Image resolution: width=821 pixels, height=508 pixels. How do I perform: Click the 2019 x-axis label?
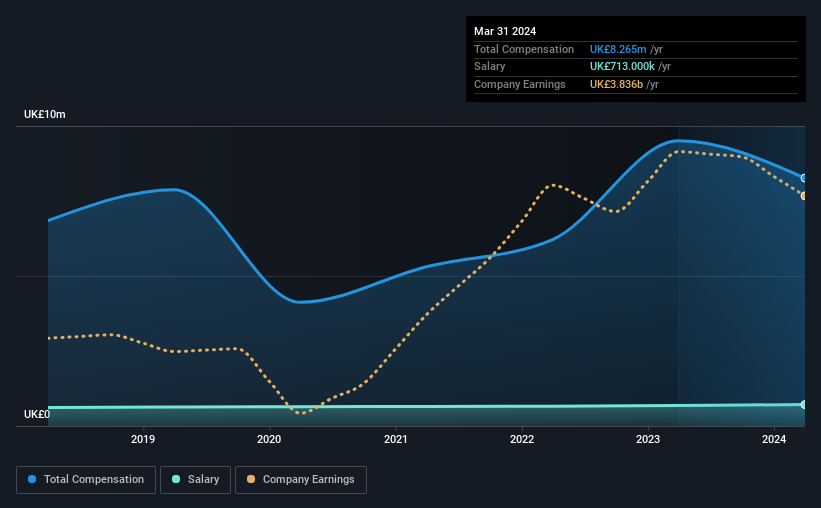[x=143, y=439]
